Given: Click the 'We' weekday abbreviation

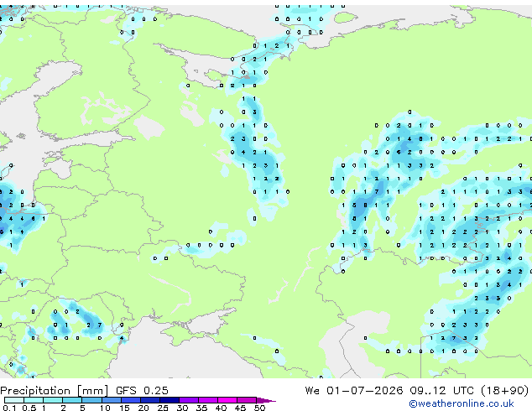Looking at the screenshot, I should (312, 391).
